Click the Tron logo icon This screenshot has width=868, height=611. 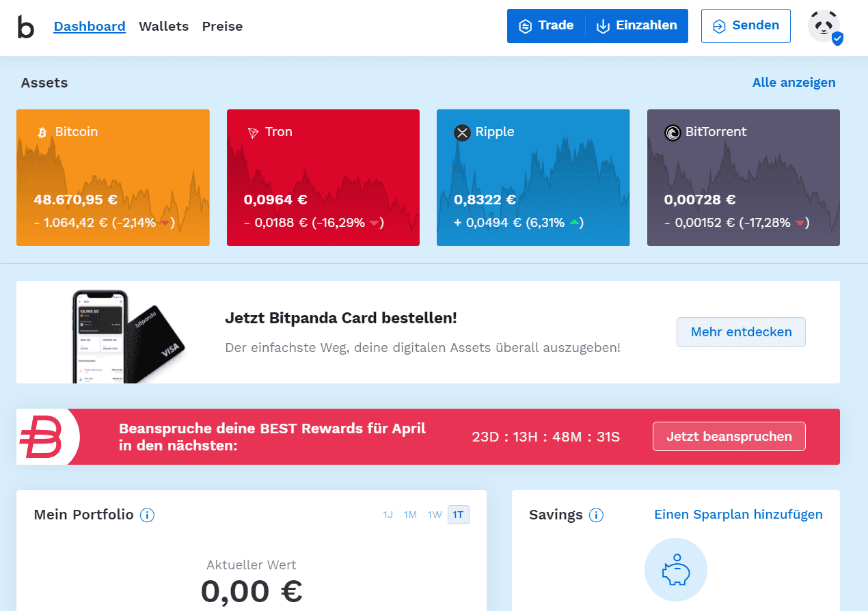[x=253, y=133]
